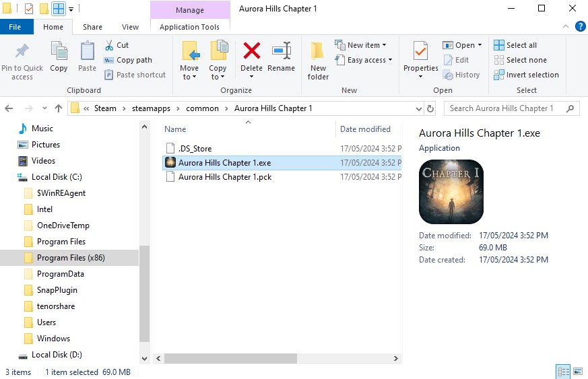Select Aurora Hills Chapter 1.pck file
This screenshot has width=588, height=379.
click(282, 177)
